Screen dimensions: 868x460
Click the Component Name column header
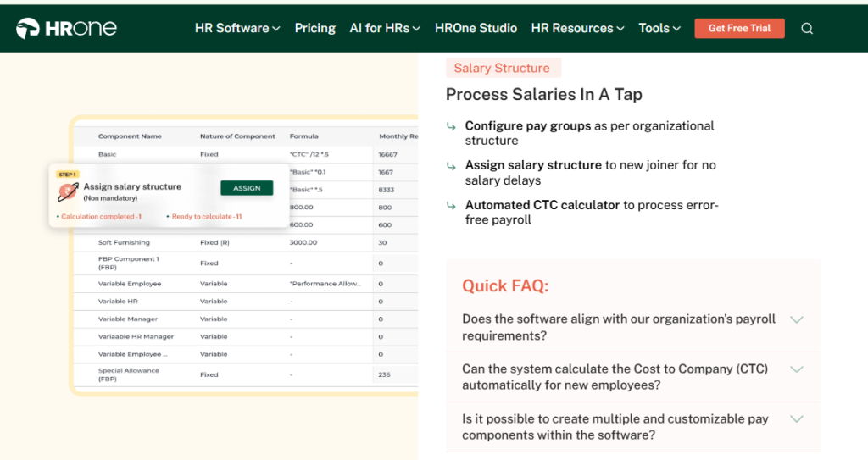[130, 136]
